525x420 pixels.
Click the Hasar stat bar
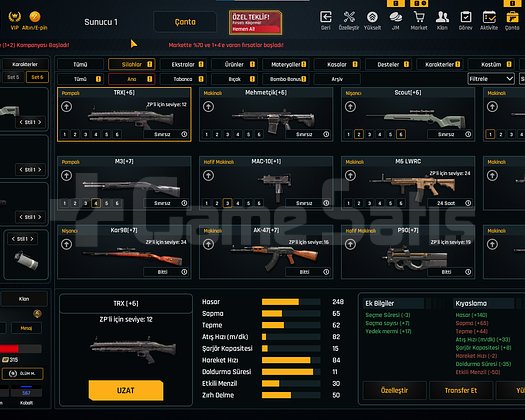[291, 302]
